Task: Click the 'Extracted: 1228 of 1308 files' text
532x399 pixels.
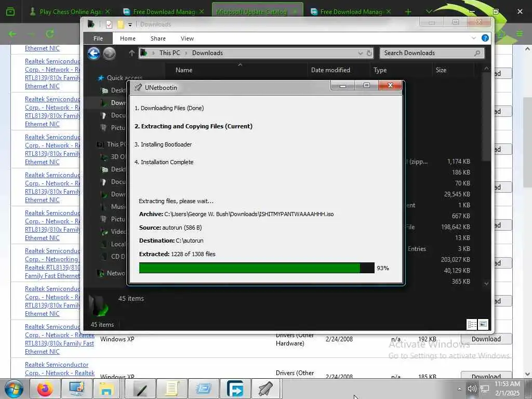Action: coord(177,254)
